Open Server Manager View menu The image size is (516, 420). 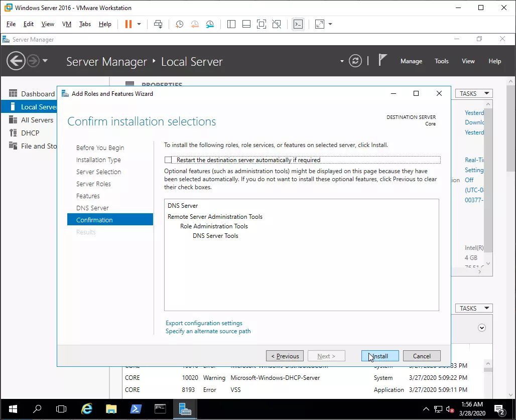pyautogui.click(x=468, y=61)
